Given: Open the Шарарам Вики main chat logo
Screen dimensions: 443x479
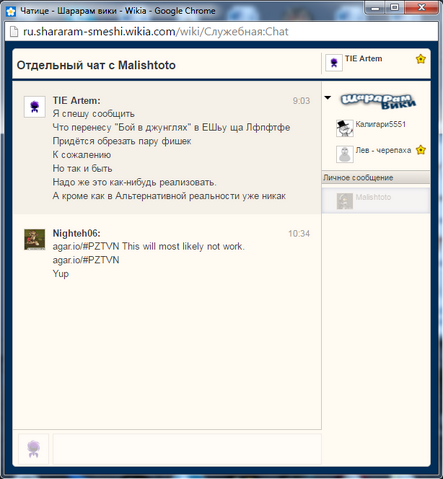Looking at the screenshot, I should click(x=378, y=101).
